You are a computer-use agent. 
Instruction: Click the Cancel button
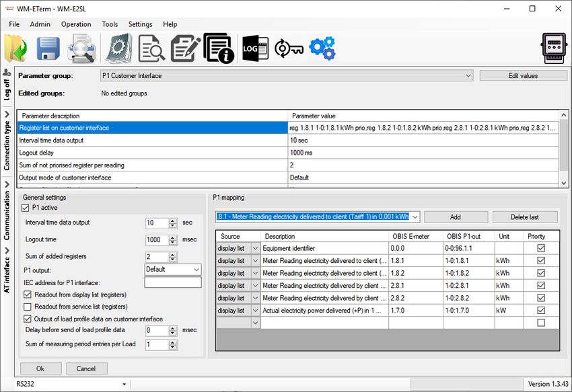(x=86, y=368)
